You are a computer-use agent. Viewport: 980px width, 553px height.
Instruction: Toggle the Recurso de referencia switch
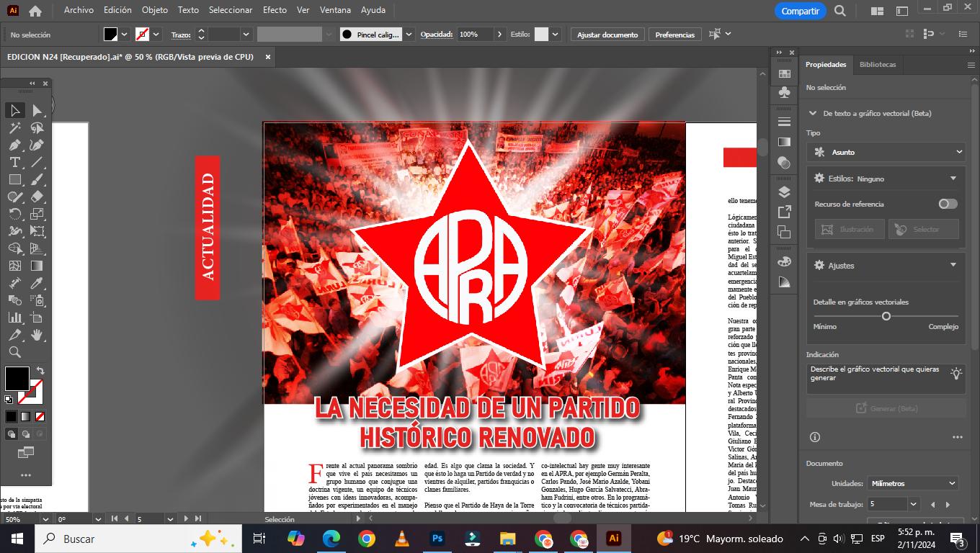pyautogui.click(x=948, y=204)
